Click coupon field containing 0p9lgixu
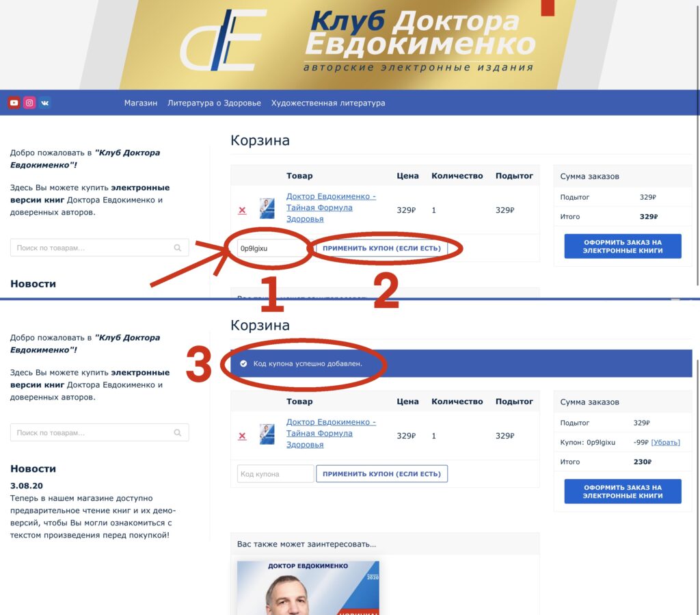This screenshot has height=615, width=700. 275,248
